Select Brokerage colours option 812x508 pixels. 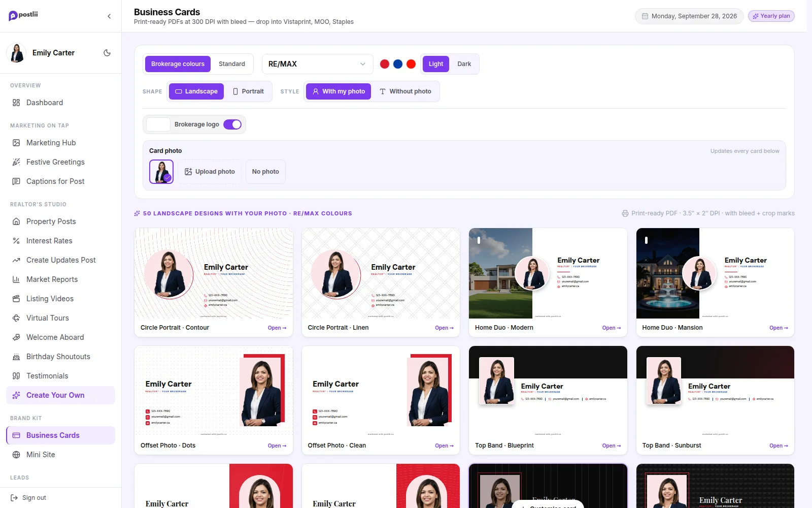point(178,64)
